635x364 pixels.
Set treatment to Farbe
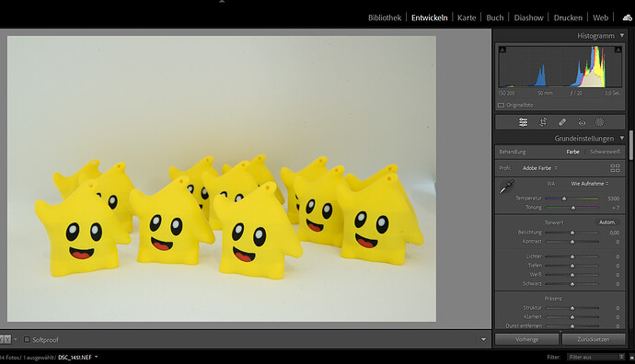572,152
